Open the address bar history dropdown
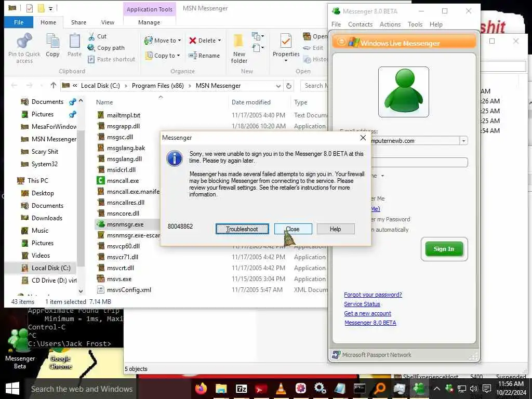The height and width of the screenshot is (399, 532). (278, 86)
